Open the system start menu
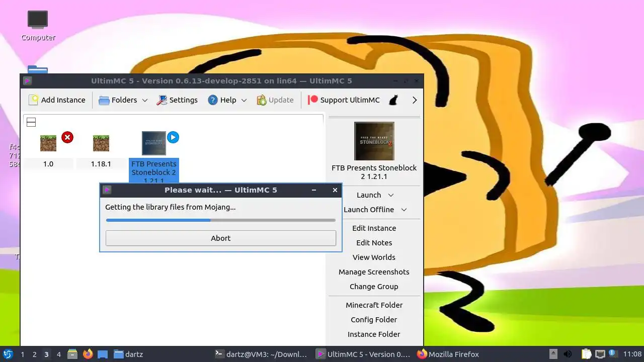The image size is (644, 362). [x=8, y=354]
